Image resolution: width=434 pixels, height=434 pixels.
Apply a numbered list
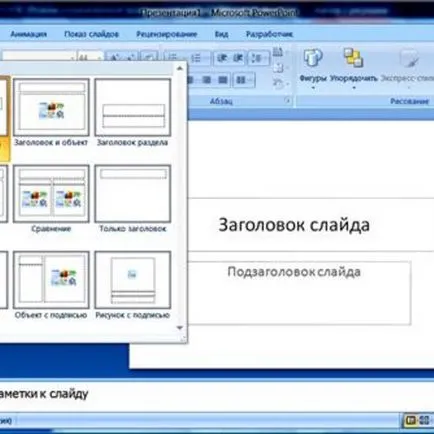point(196,58)
